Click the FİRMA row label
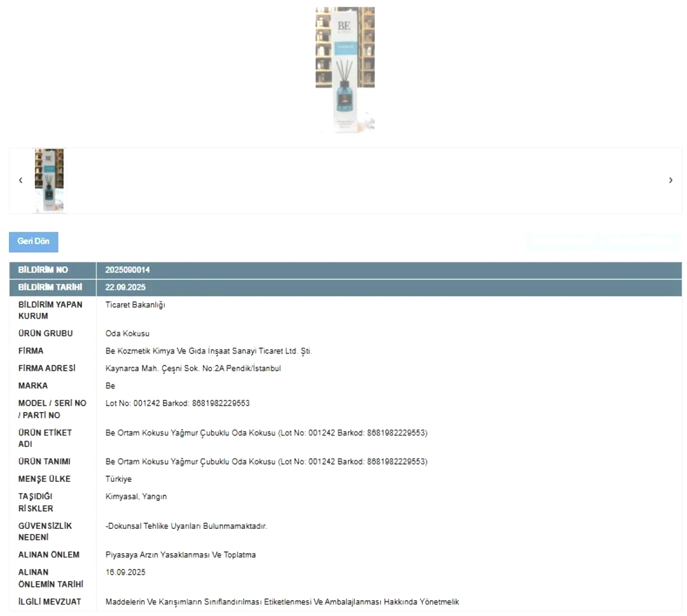Screen dimensions: 687x616 [x=31, y=351]
